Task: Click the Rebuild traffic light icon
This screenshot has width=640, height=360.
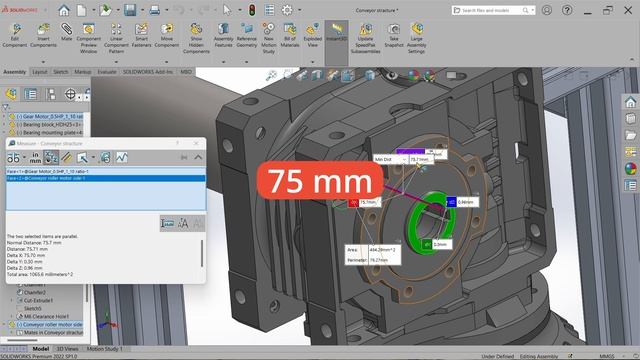Action: click(252, 10)
